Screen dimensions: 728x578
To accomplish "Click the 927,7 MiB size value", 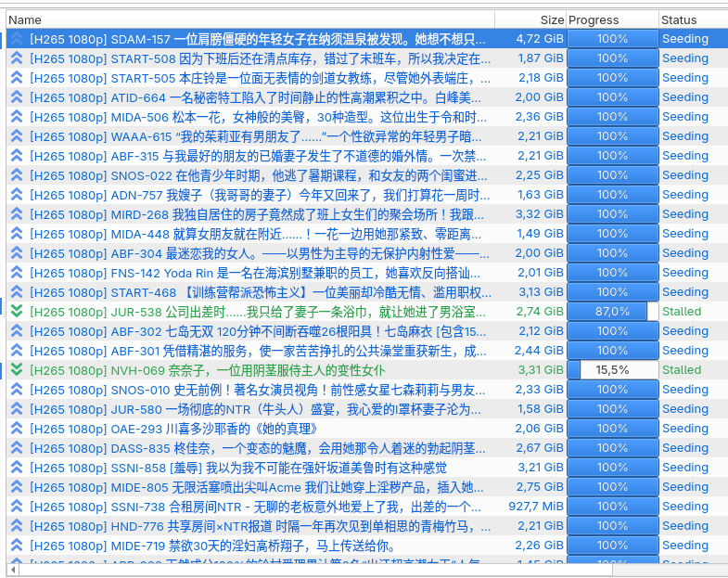I will pos(536,507).
